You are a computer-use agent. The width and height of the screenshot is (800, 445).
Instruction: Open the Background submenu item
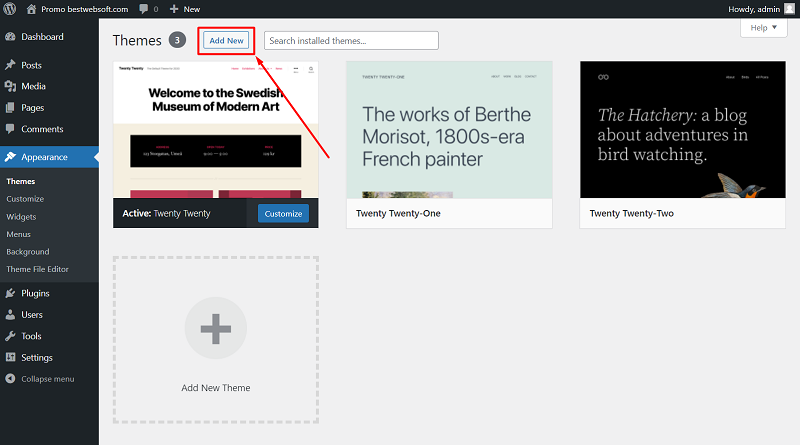click(x=28, y=252)
